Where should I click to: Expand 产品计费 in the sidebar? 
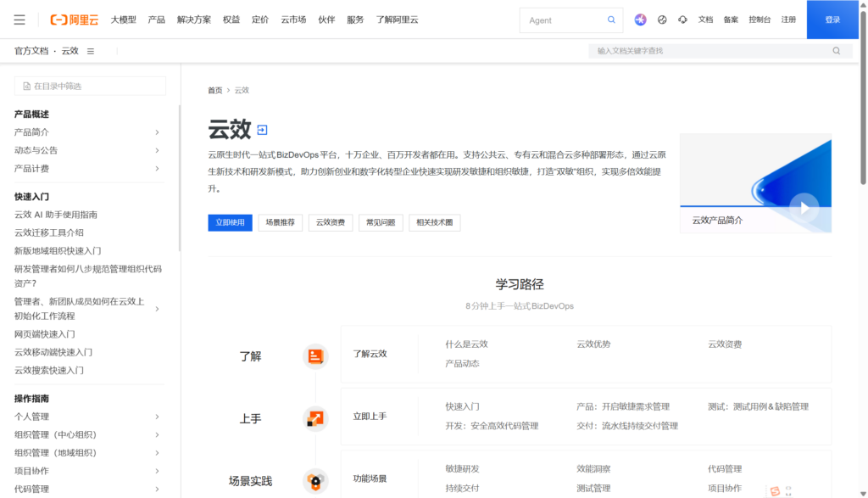(157, 168)
